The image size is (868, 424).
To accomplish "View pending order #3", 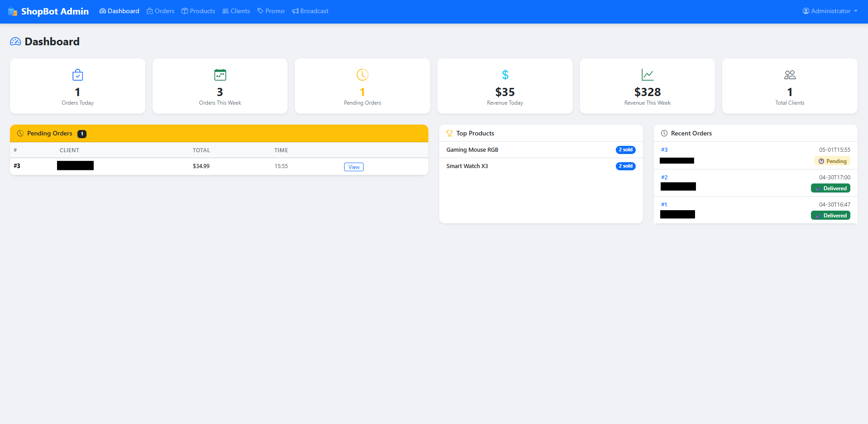I will 354,167.
